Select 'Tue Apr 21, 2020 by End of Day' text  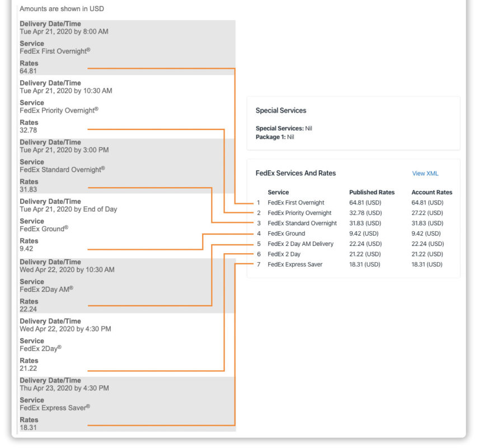(x=68, y=209)
